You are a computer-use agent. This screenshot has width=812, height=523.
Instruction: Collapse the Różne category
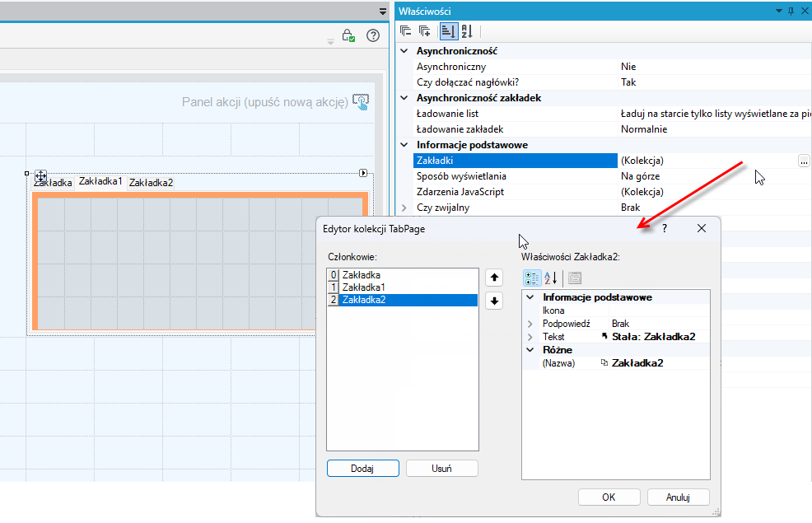pos(530,350)
